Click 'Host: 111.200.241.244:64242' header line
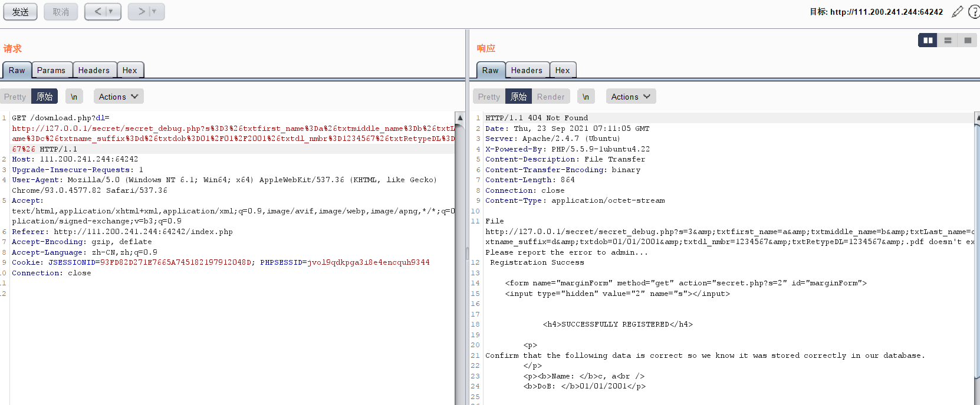This screenshot has width=980, height=405. click(x=75, y=159)
